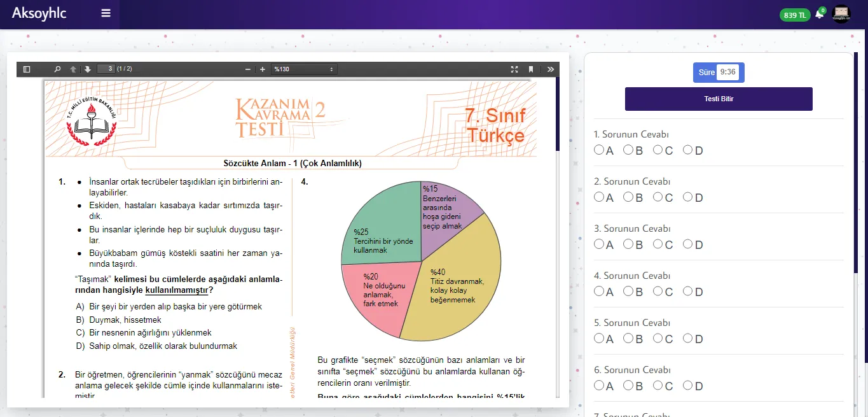Select answer D for question 5

pos(687,338)
